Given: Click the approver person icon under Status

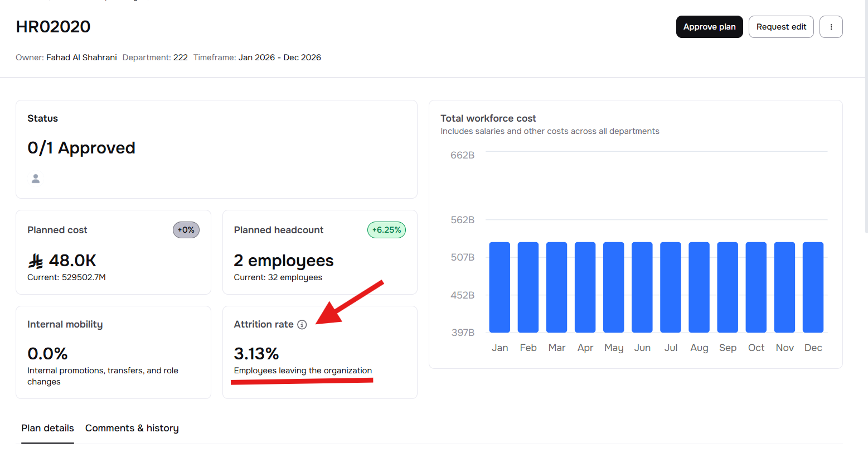Looking at the screenshot, I should (36, 179).
